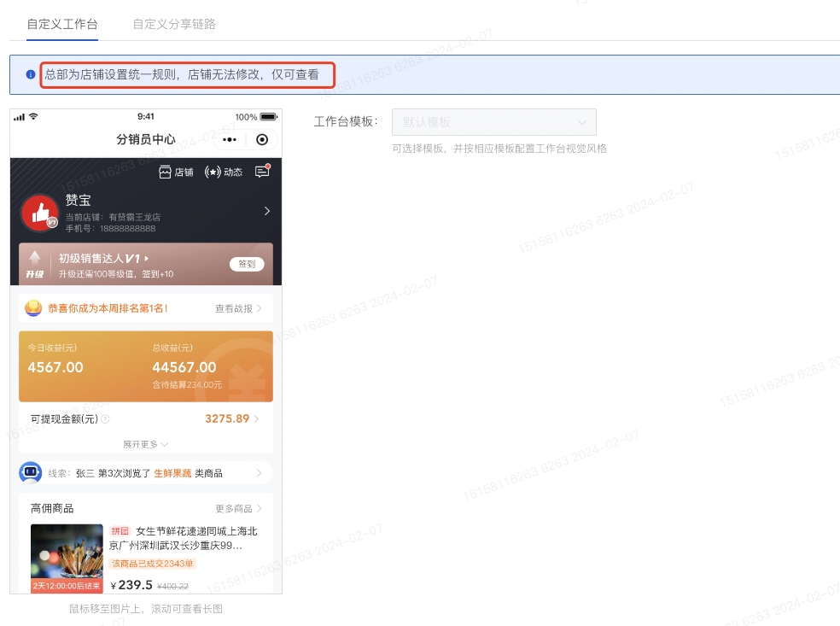
Task: Open the 线索 row arrow
Action: coord(260,473)
